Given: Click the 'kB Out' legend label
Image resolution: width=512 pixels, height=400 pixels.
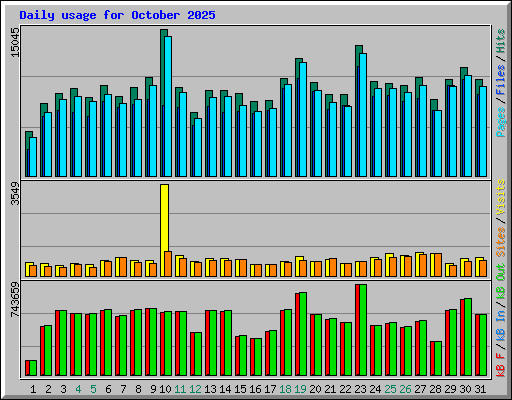Looking at the screenshot, I should point(500,282).
